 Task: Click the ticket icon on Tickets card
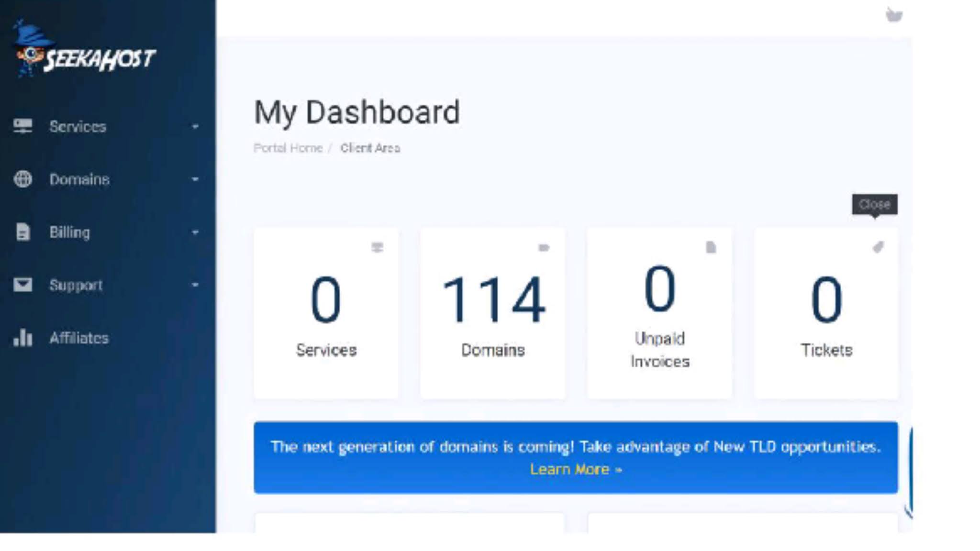pyautogui.click(x=878, y=247)
